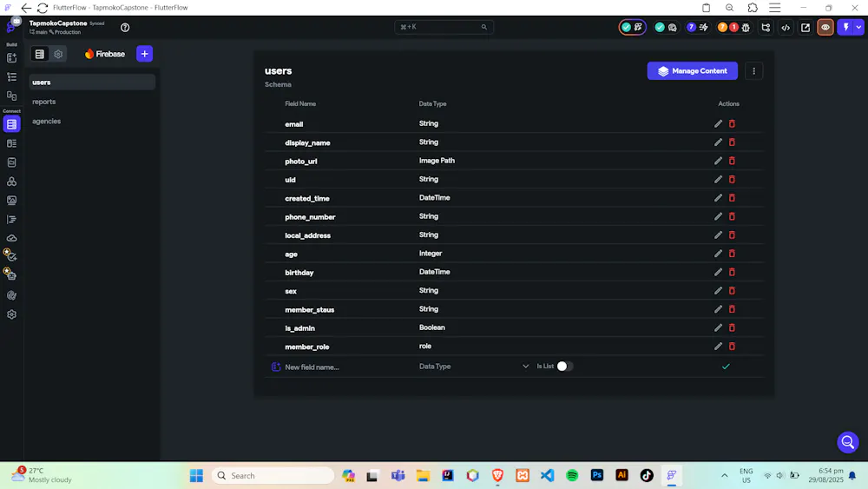Open the floating search helper button
The height and width of the screenshot is (489, 868).
tap(847, 442)
